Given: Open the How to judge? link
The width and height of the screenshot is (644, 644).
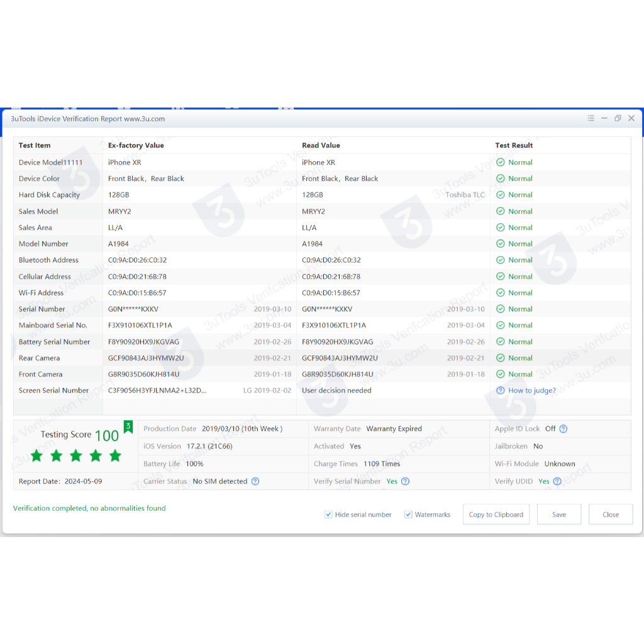Looking at the screenshot, I should 532,391.
